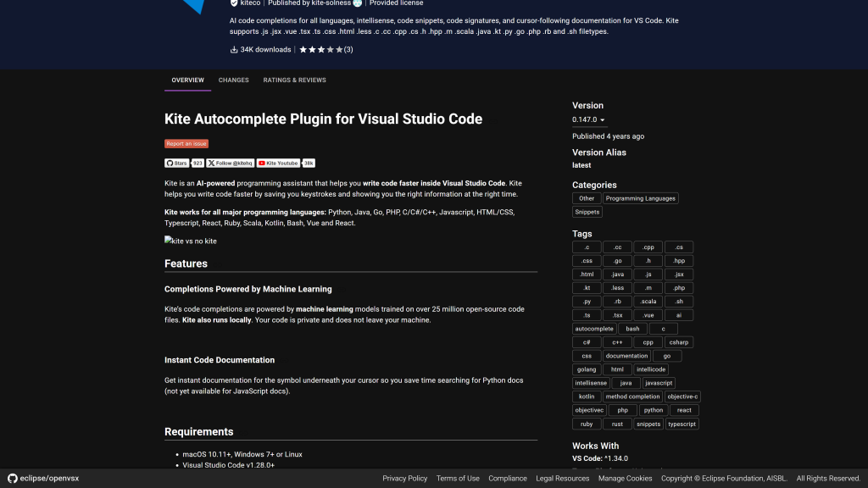
Task: Click the ai tag
Action: pyautogui.click(x=679, y=315)
